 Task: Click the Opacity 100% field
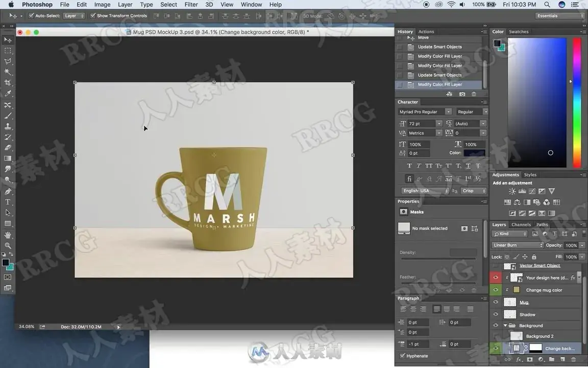coord(571,245)
